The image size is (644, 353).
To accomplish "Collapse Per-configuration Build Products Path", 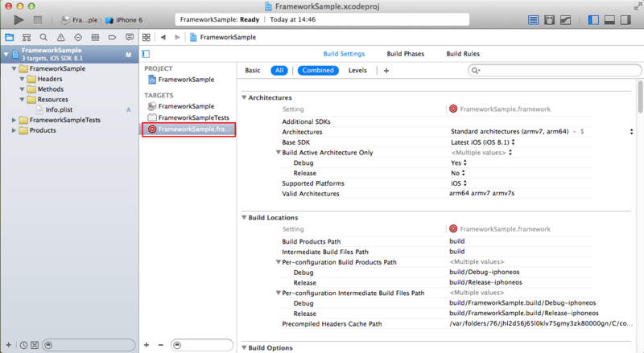I will (278, 262).
